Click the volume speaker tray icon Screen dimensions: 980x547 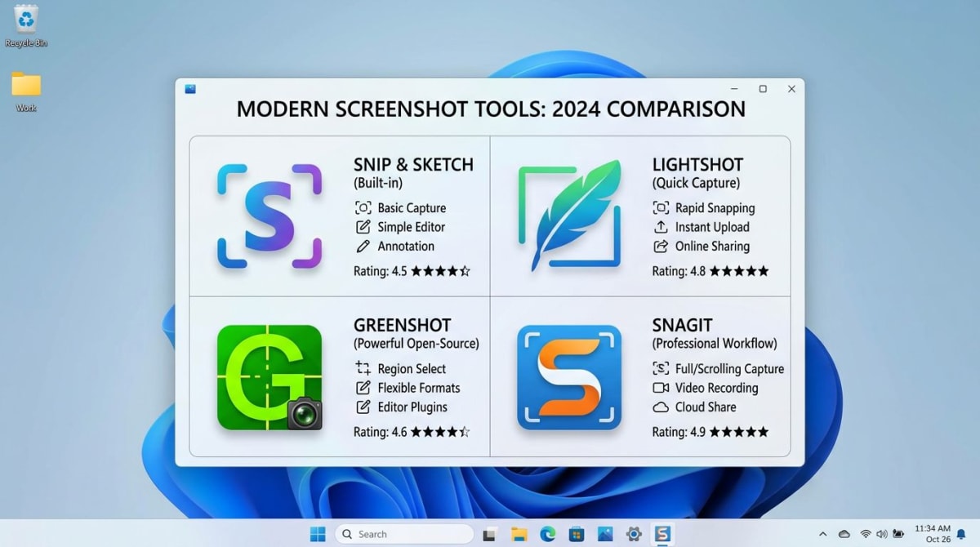tap(882, 535)
